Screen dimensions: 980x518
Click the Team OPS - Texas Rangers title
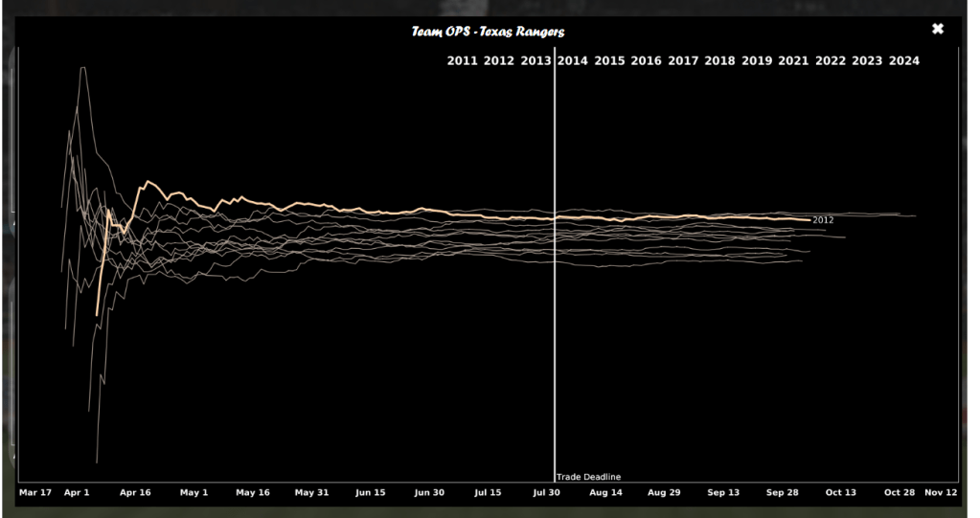(488, 32)
